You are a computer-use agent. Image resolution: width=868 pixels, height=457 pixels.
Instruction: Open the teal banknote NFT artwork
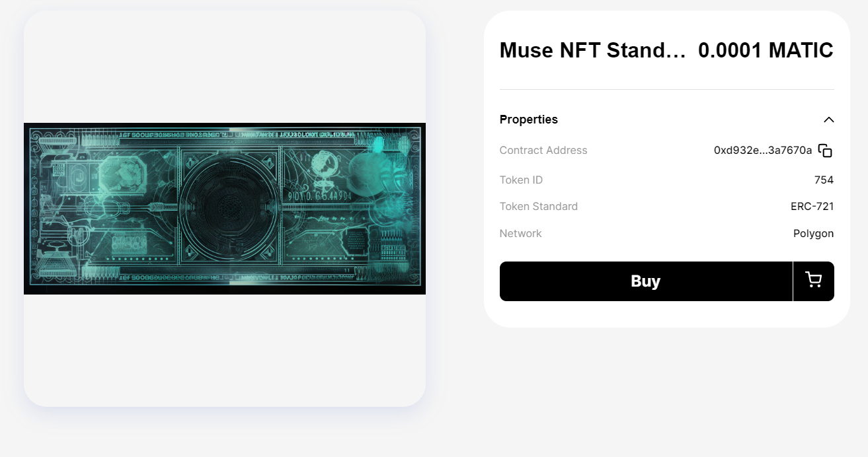(225, 209)
